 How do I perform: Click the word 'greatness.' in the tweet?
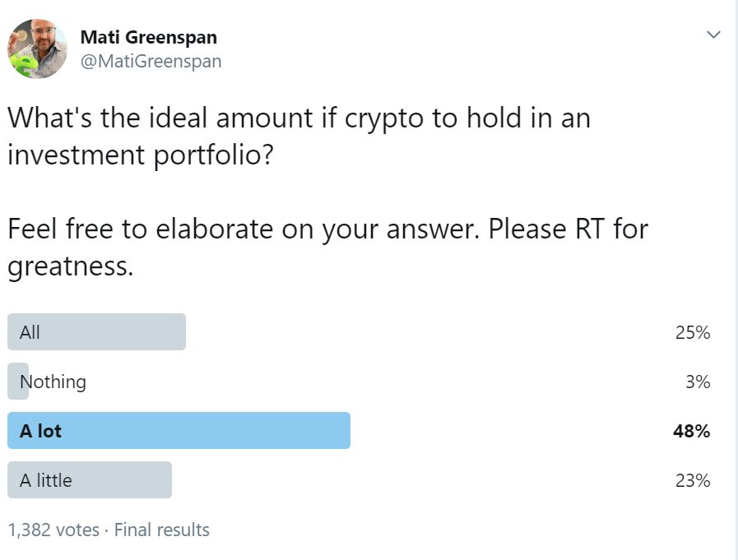coord(71,266)
